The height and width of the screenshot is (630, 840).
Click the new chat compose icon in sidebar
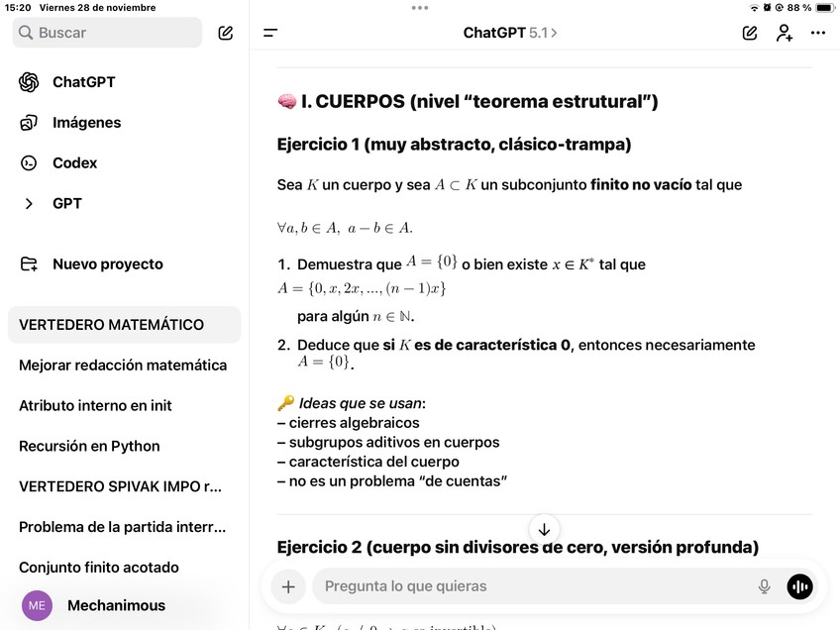click(x=226, y=33)
